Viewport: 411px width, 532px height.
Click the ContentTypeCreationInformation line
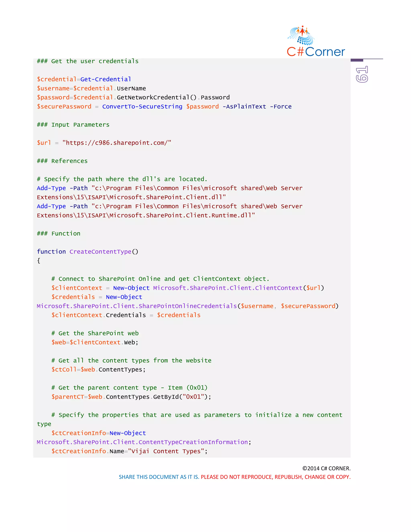pos(144,442)
